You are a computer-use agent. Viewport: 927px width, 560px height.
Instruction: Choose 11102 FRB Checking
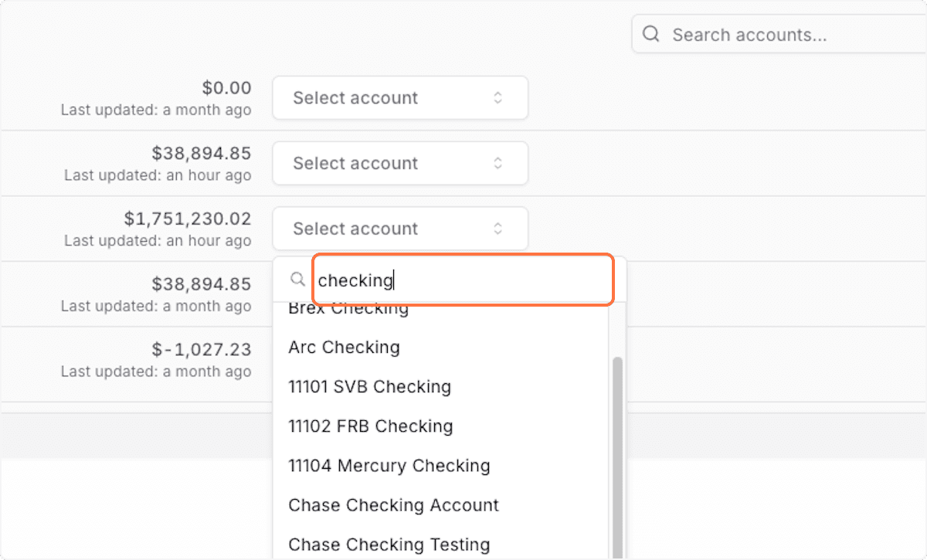[370, 426]
